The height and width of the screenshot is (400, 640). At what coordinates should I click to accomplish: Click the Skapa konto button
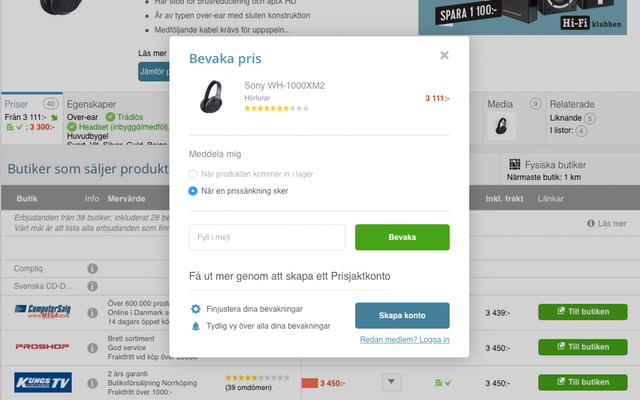[402, 316]
